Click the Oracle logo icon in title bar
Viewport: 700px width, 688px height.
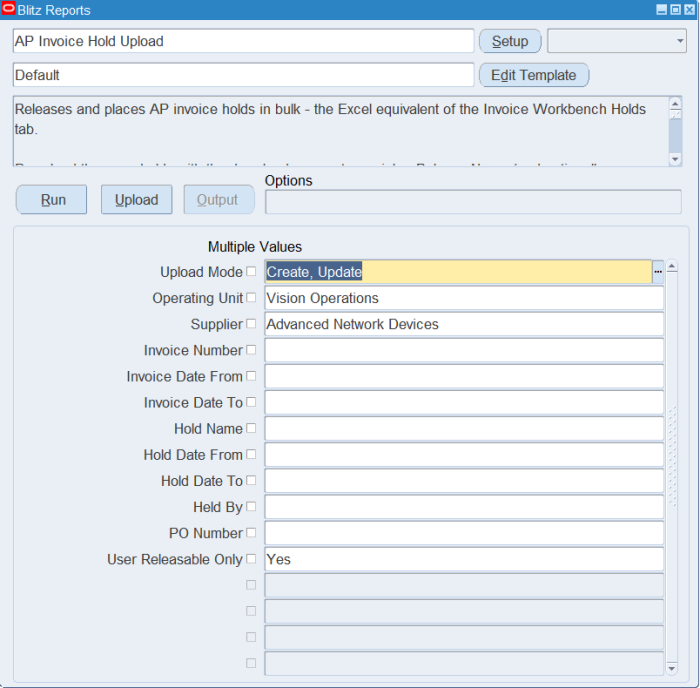coord(8,8)
